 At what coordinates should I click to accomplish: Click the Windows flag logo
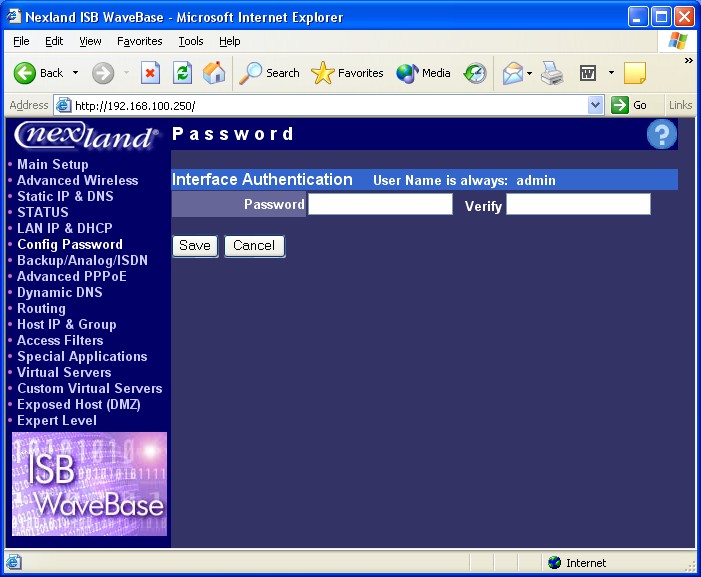click(678, 41)
